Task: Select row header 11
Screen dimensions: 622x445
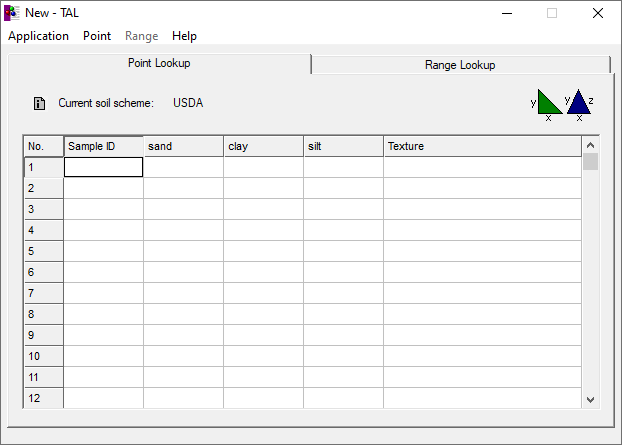Action: (x=44, y=378)
